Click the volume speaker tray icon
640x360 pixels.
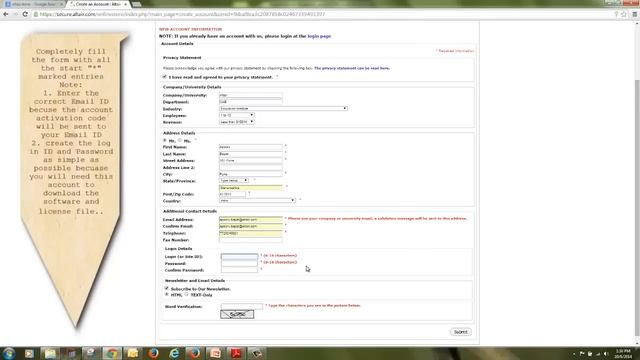click(x=606, y=354)
